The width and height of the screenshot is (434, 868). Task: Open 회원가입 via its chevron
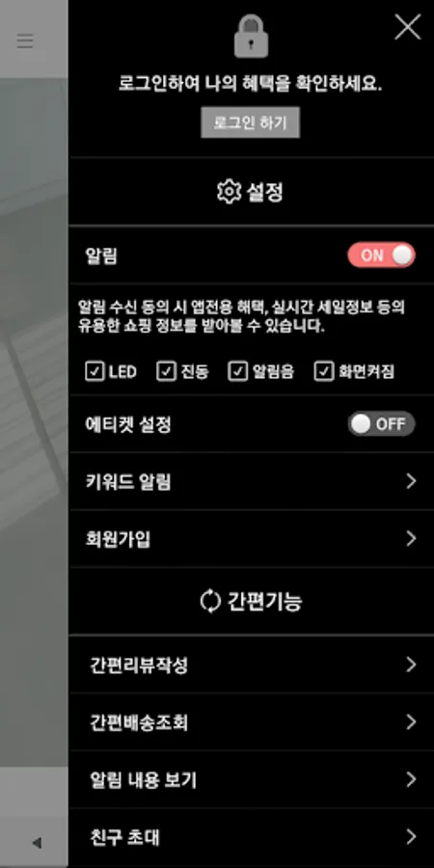(411, 538)
